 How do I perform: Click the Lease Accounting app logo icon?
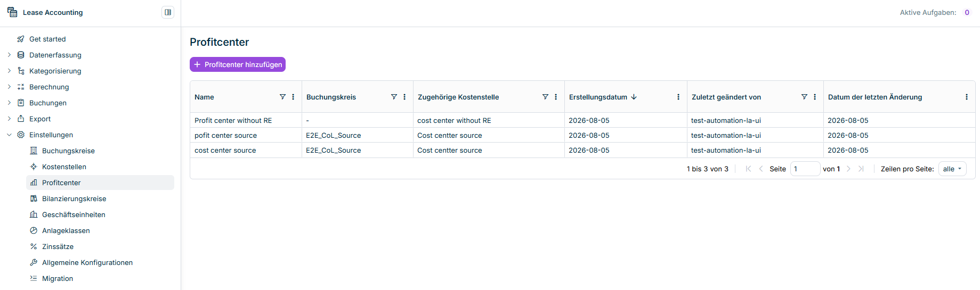point(12,12)
